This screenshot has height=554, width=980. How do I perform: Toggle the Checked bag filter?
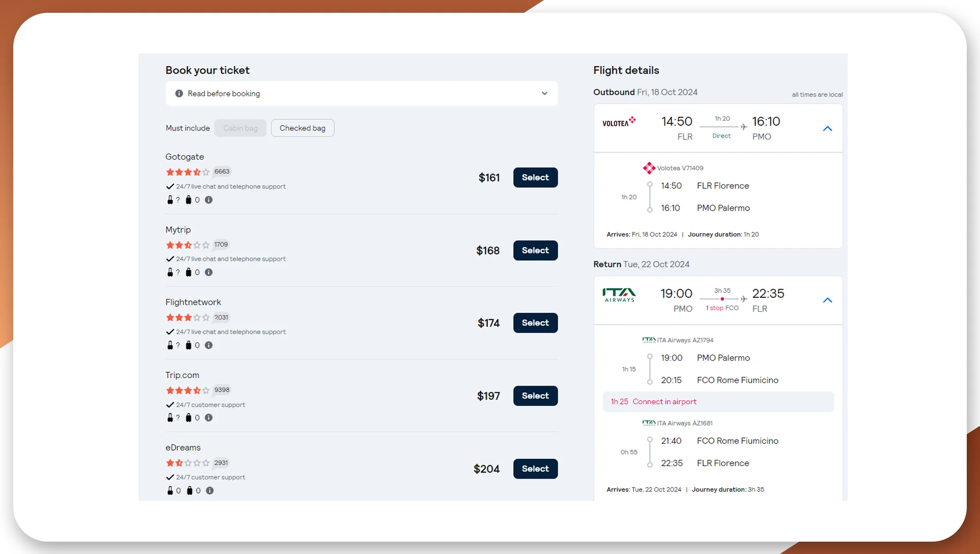click(302, 128)
